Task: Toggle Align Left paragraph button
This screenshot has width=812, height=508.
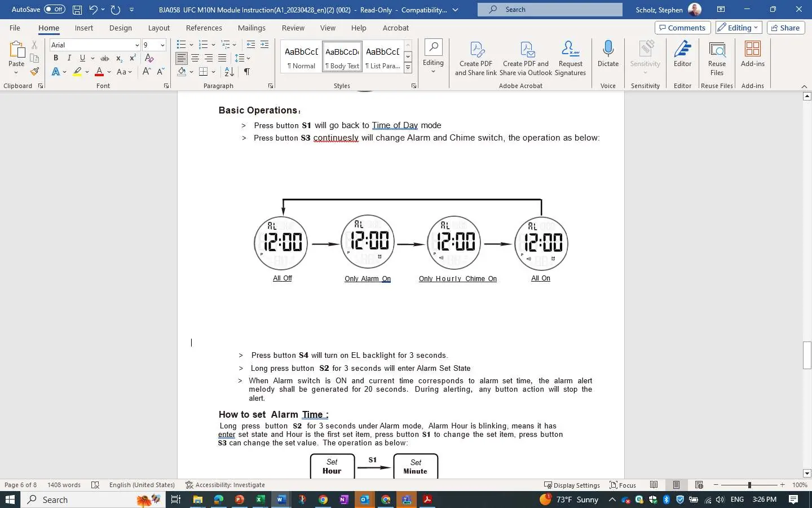Action: coord(182,58)
